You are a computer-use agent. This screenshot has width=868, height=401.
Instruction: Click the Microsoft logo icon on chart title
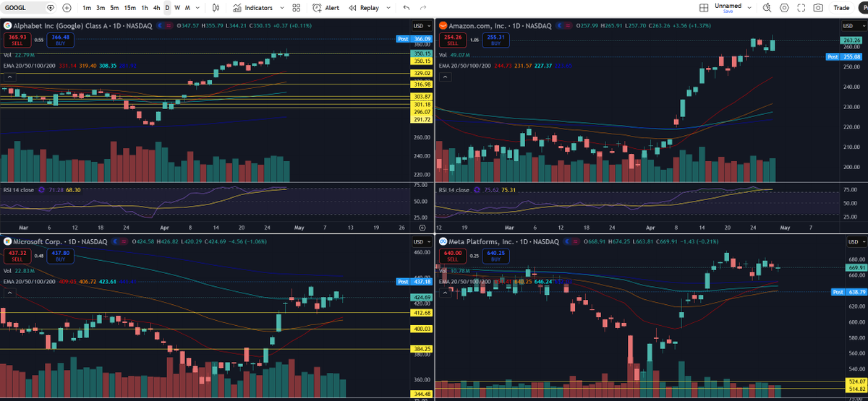(x=7, y=241)
